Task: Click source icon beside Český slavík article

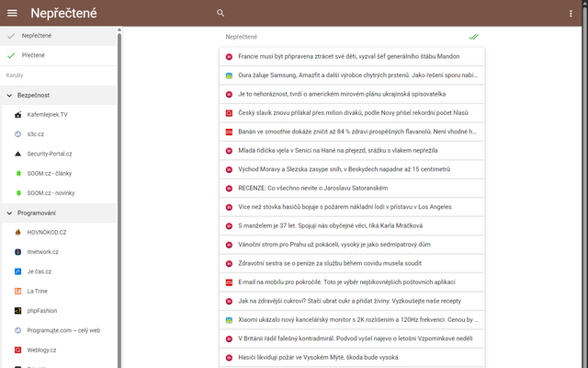Action: pyautogui.click(x=229, y=113)
